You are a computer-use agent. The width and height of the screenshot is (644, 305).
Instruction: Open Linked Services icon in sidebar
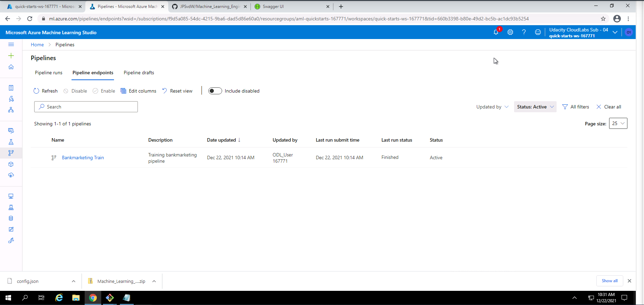11,207
